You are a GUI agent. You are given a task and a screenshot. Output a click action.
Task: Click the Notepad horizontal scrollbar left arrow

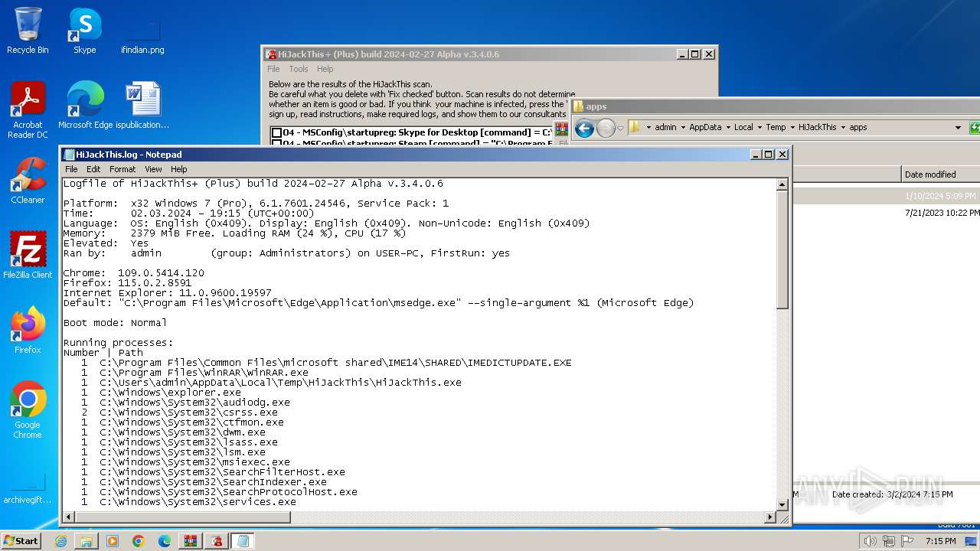[69, 517]
